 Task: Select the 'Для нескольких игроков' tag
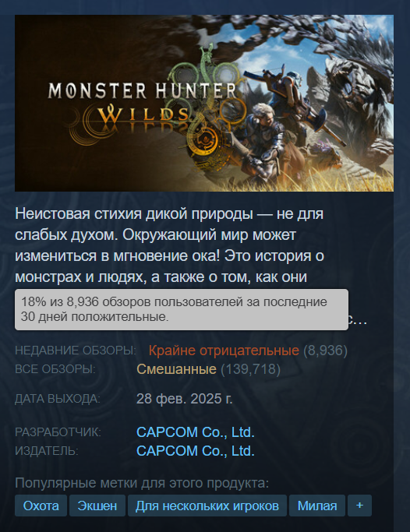point(207,506)
